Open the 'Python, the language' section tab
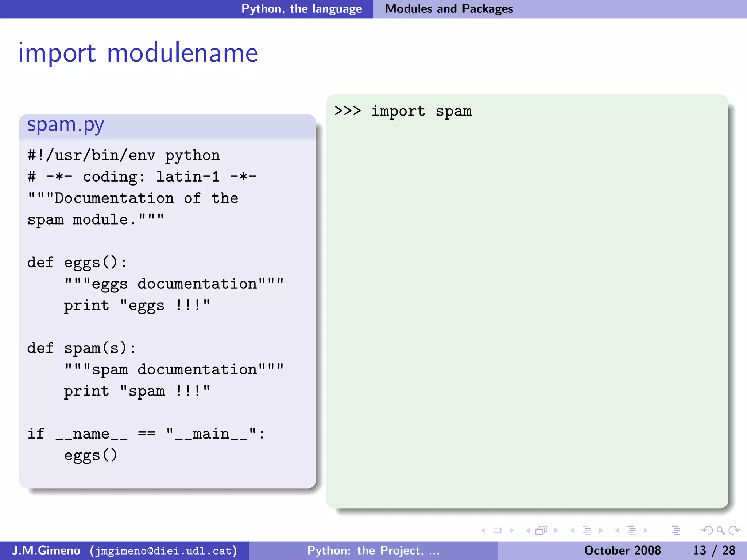The image size is (747, 560). coord(302,9)
